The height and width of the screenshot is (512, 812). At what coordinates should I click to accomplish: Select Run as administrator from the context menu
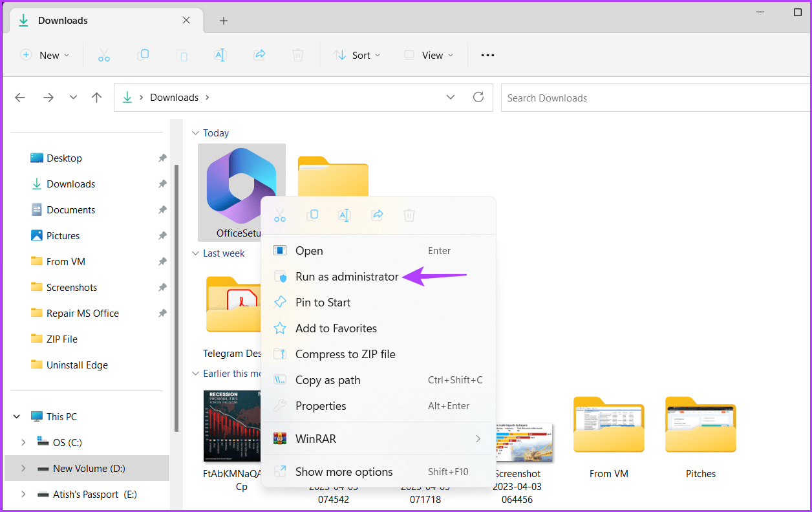(x=347, y=276)
